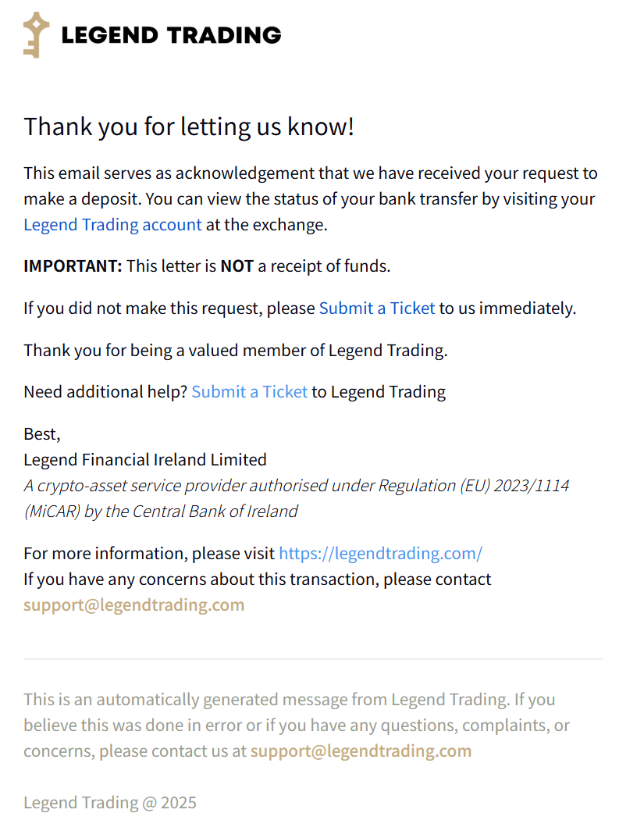Click the italic MiCAR authorisation text
This screenshot has height=813, width=644.
[x=297, y=498]
